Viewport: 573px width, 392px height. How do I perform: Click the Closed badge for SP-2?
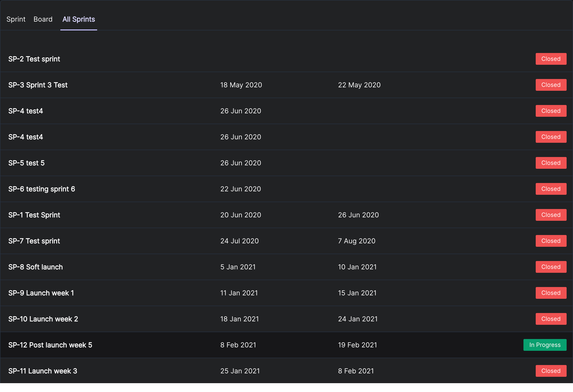551,59
